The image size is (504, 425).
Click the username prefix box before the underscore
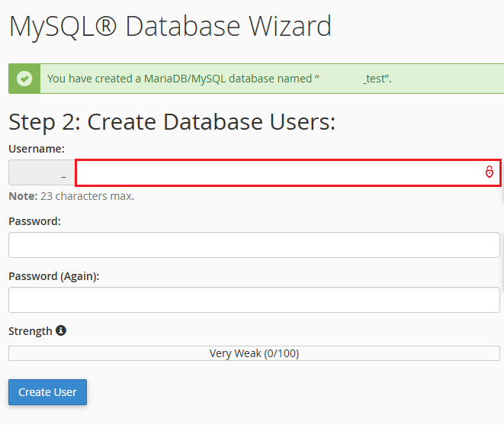tap(42, 172)
